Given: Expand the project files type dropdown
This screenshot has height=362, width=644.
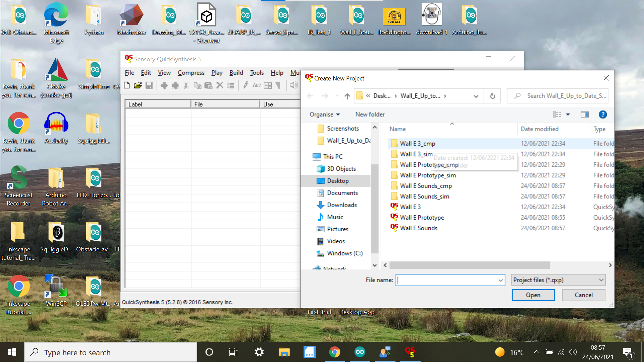Looking at the screenshot, I should point(558,279).
